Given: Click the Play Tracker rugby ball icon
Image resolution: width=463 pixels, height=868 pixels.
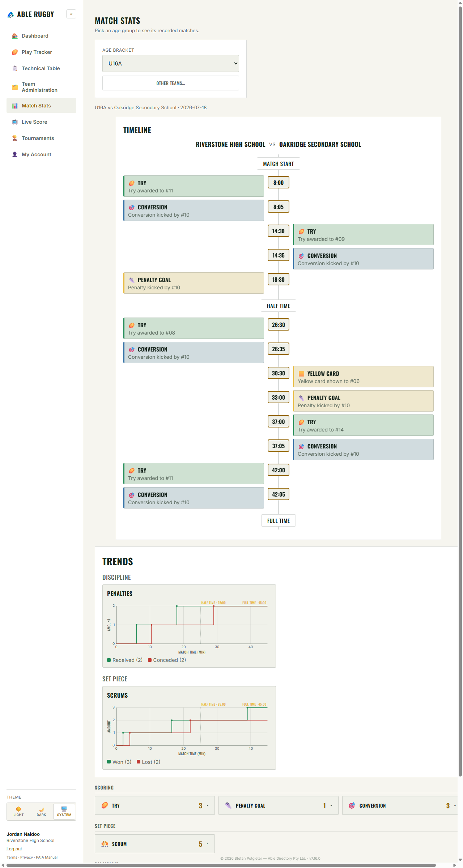Looking at the screenshot, I should (15, 52).
